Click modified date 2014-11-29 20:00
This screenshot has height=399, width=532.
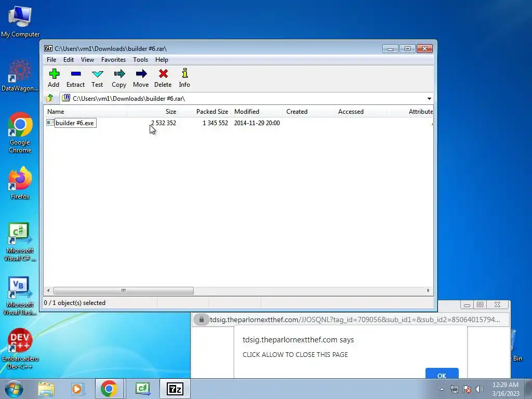257,123
